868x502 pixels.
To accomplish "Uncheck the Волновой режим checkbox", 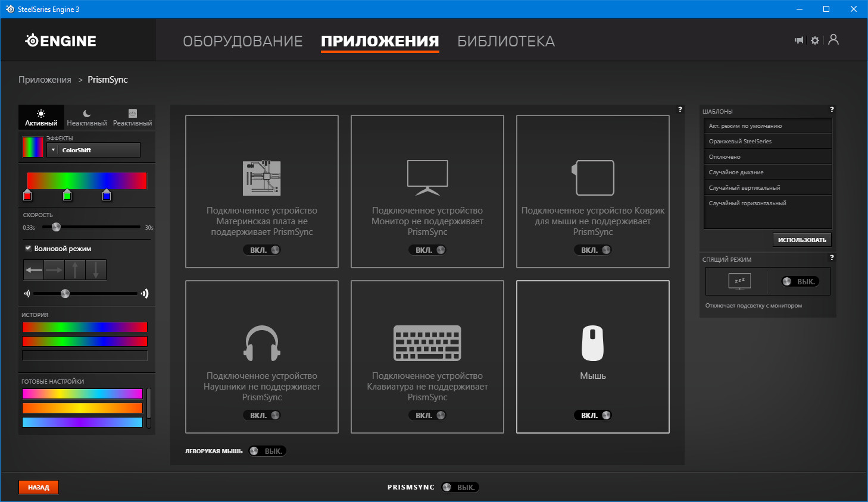I will 28,248.
